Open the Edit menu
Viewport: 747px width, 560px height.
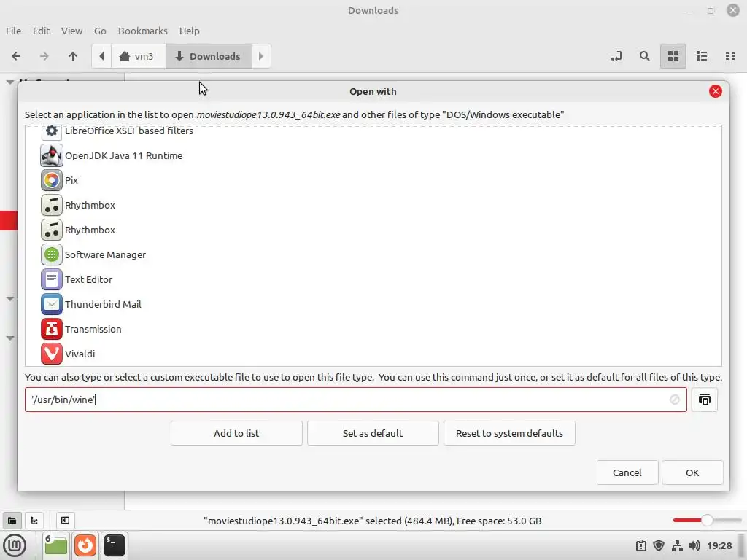coord(41,31)
